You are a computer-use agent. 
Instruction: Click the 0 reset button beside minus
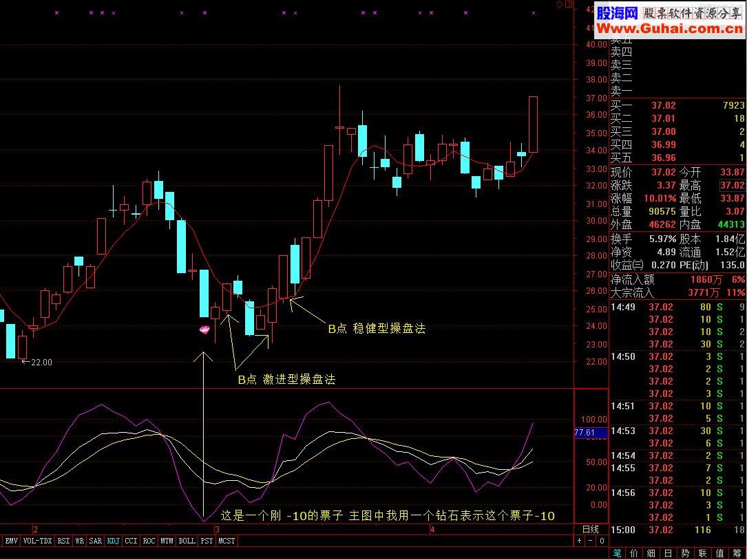[x=602, y=541]
